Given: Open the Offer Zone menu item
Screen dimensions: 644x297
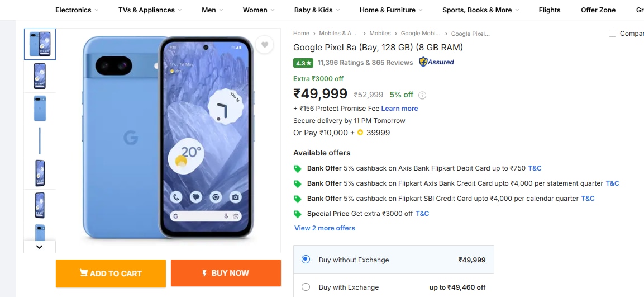Looking at the screenshot, I should tap(598, 10).
